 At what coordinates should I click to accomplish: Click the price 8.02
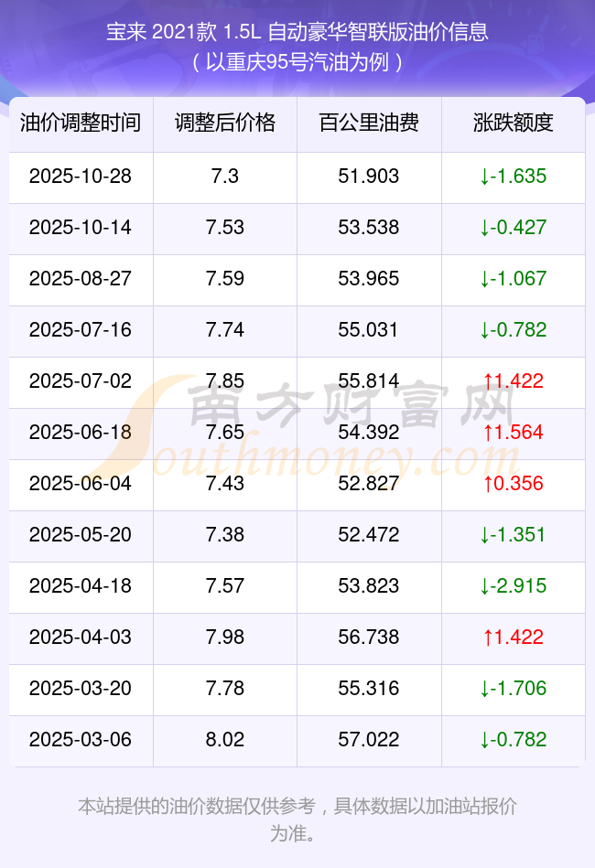[x=225, y=740]
